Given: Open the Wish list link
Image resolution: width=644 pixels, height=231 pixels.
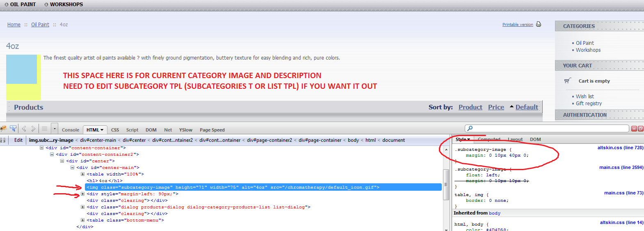Looking at the screenshot, I should [x=585, y=97].
